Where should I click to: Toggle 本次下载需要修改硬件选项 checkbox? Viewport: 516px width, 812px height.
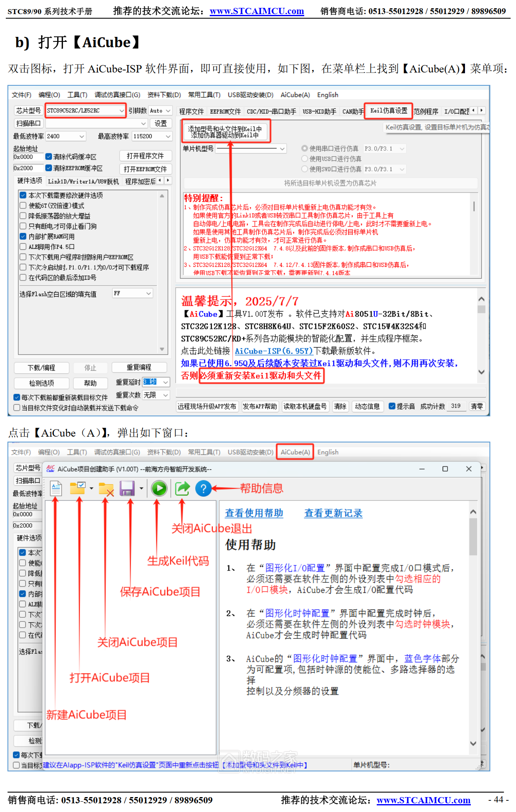[23, 195]
